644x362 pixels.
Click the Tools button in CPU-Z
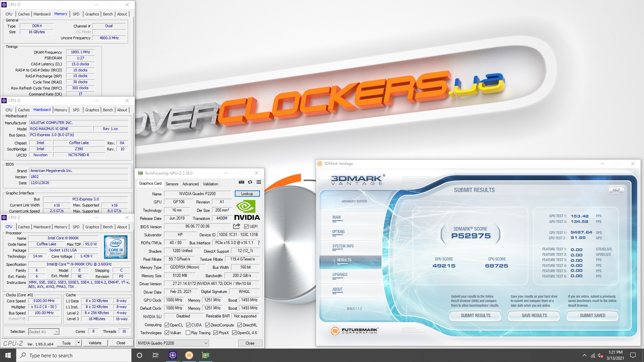66,343
